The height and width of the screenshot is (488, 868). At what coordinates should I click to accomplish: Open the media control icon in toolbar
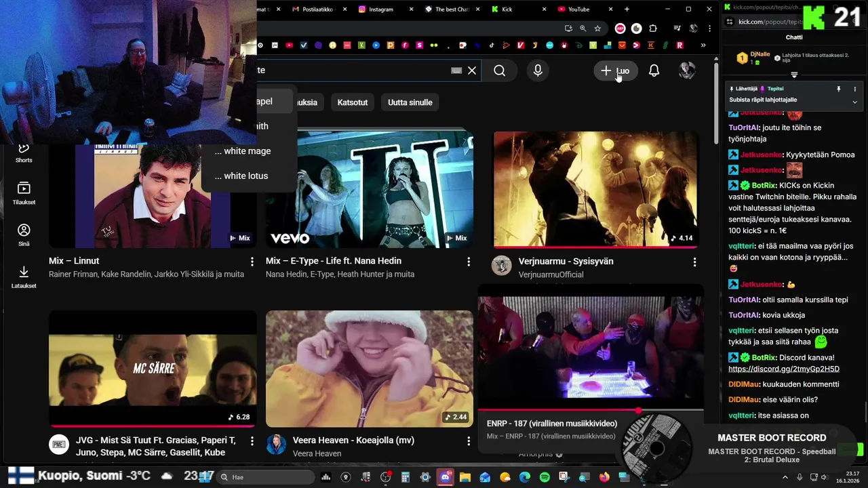tap(677, 28)
